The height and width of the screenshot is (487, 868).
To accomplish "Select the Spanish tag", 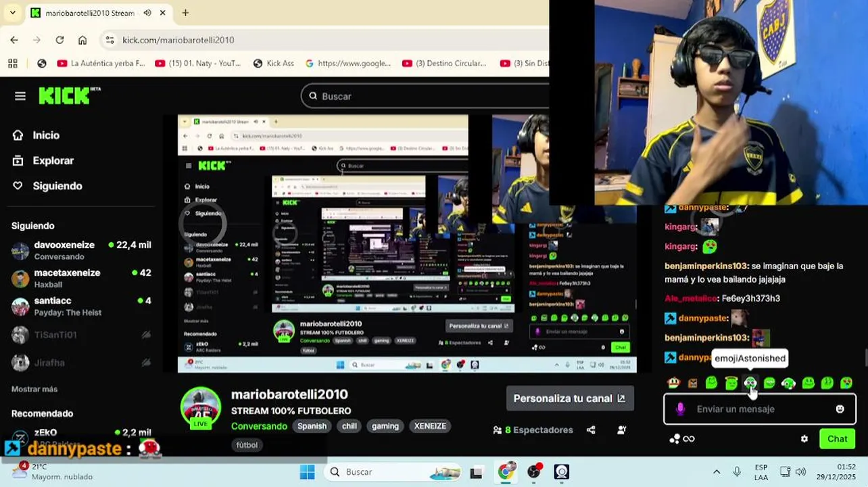I will [x=312, y=426].
